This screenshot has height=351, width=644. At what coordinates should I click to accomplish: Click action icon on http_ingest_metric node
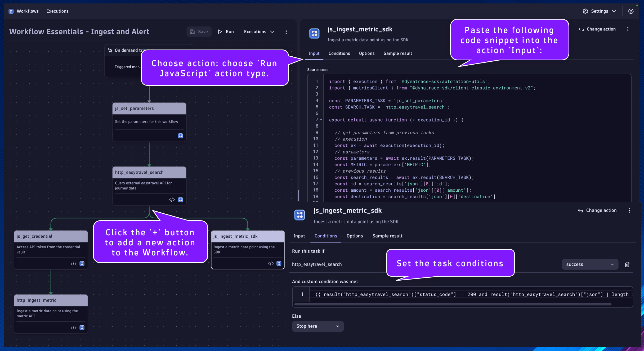pyautogui.click(x=82, y=328)
